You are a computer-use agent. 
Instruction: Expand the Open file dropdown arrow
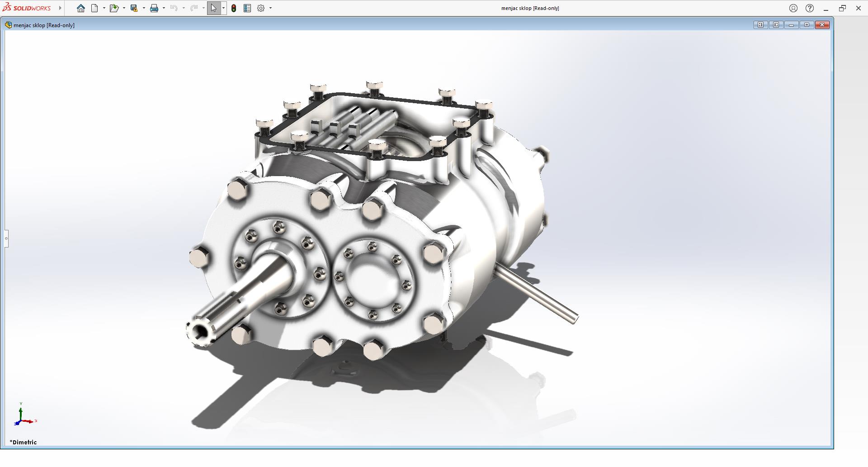124,8
